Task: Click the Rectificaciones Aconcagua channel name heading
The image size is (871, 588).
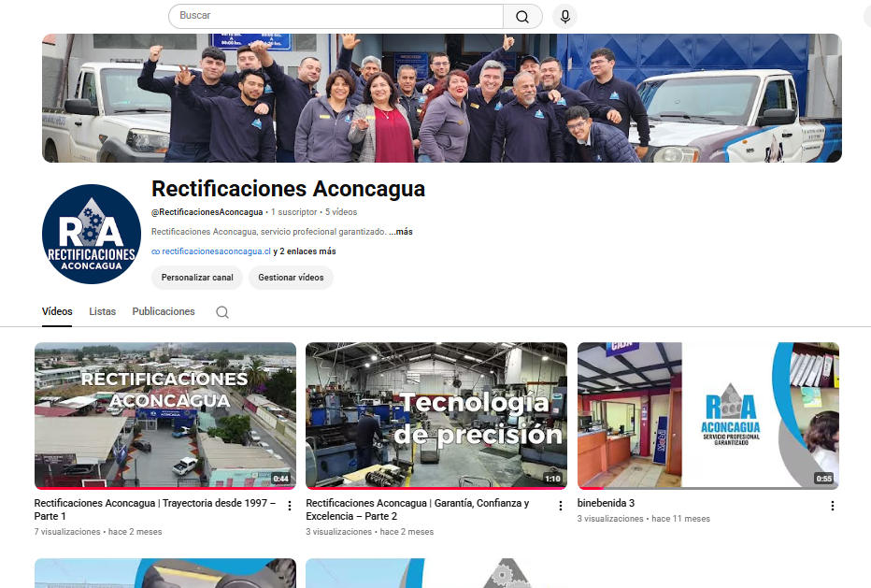Action: [x=288, y=189]
